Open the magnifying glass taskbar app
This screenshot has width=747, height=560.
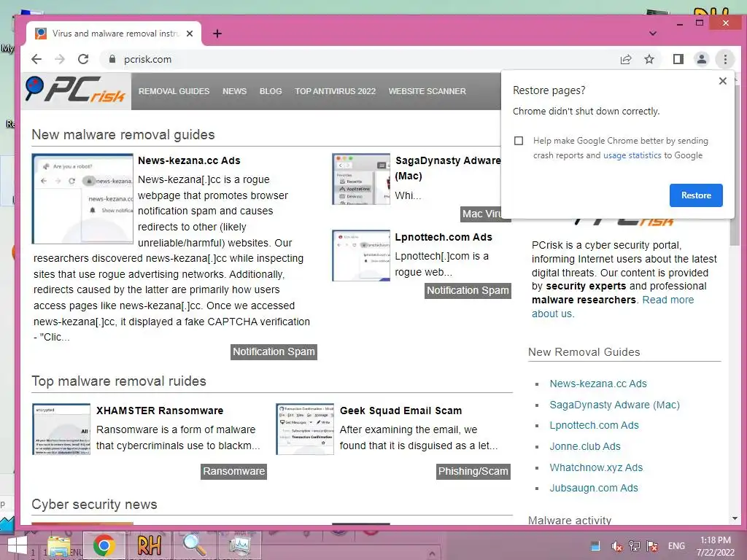click(x=194, y=545)
